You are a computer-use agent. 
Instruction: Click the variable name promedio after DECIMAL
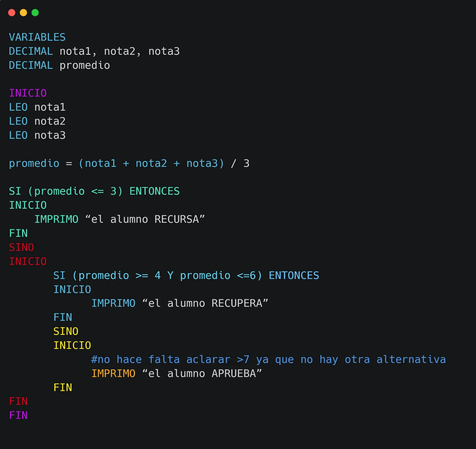[85, 65]
